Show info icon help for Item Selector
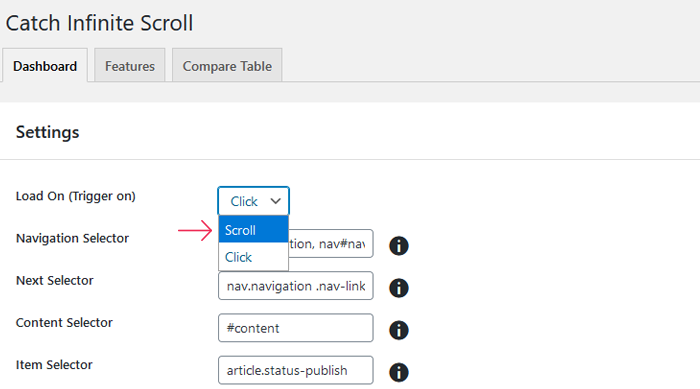The image size is (700, 389). pos(399,372)
